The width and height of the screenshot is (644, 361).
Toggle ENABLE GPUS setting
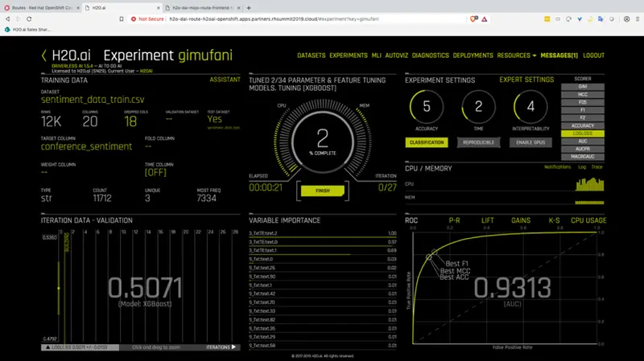[x=530, y=142]
